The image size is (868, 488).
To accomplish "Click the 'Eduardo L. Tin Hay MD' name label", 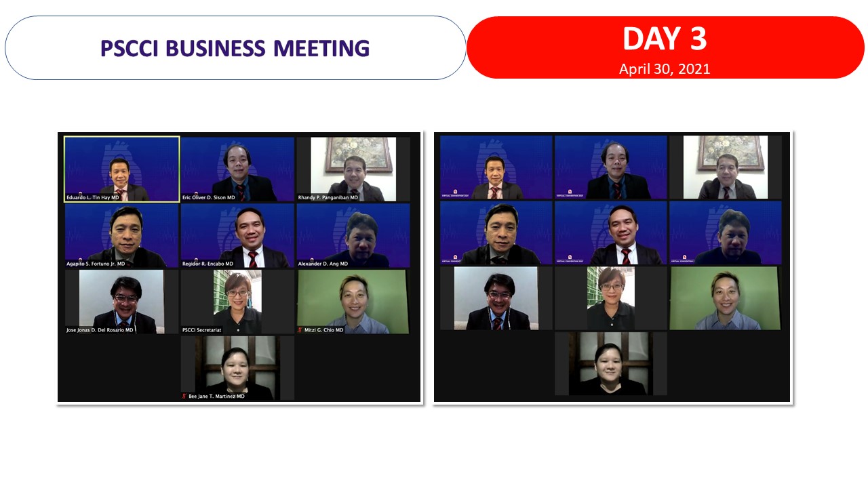I will (x=93, y=197).
